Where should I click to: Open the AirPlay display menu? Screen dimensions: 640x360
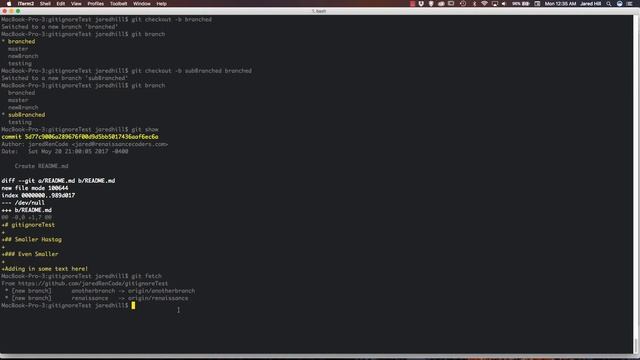point(495,4)
